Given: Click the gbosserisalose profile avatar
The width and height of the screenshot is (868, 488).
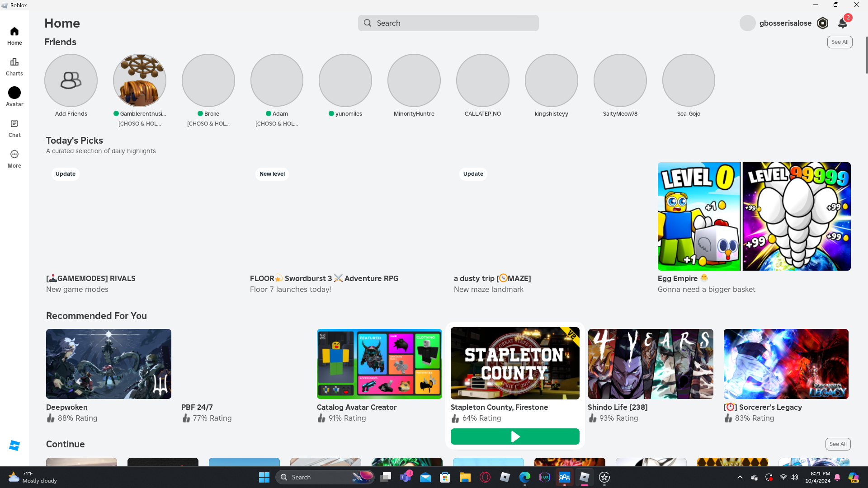Looking at the screenshot, I should point(748,23).
